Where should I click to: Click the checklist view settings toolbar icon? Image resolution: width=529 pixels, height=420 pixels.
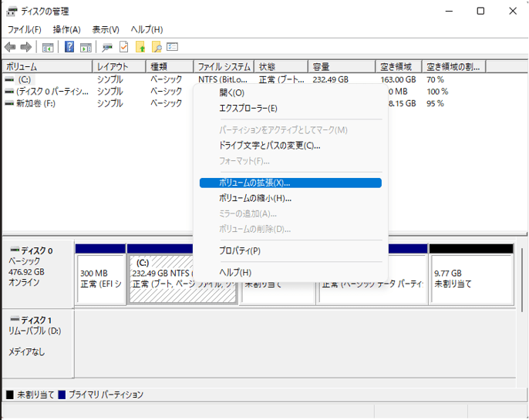coord(173,46)
